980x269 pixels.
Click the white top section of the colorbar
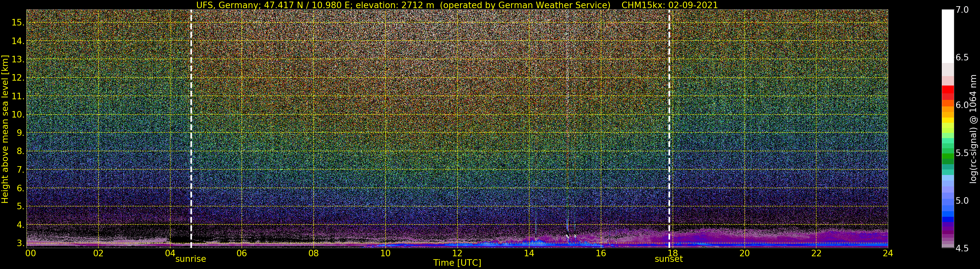click(948, 36)
